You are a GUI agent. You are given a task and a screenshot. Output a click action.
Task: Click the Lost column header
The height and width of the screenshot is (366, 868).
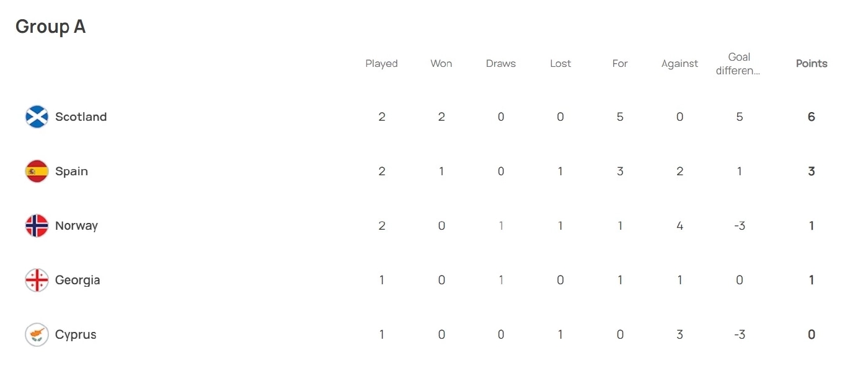click(560, 64)
